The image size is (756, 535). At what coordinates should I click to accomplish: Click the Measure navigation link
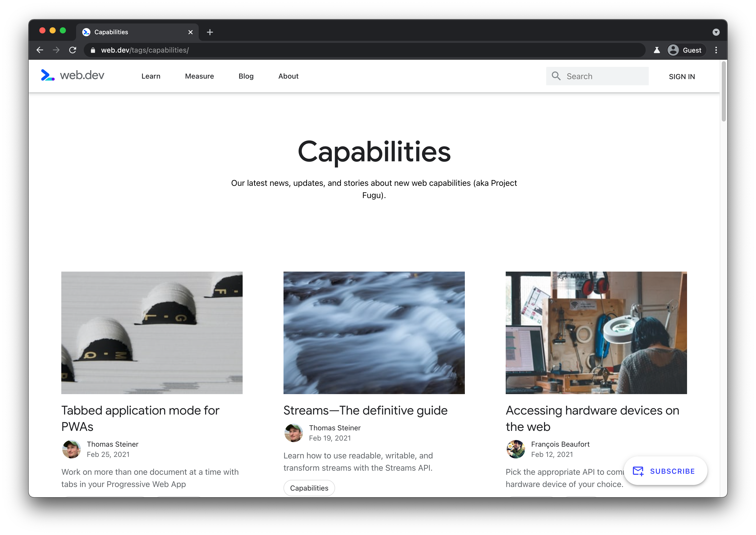click(x=199, y=76)
